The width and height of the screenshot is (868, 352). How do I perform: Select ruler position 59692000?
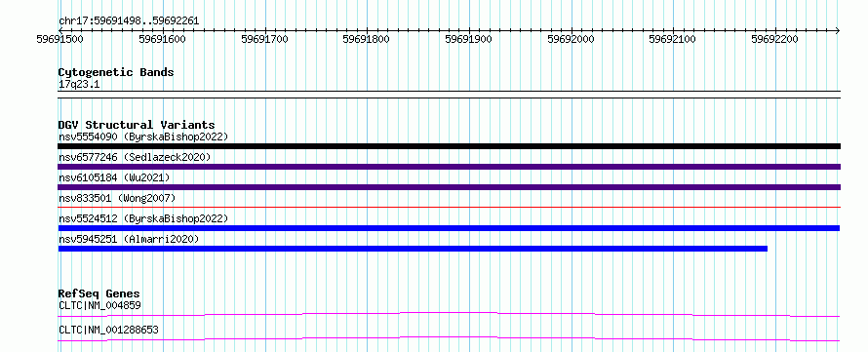click(x=571, y=39)
